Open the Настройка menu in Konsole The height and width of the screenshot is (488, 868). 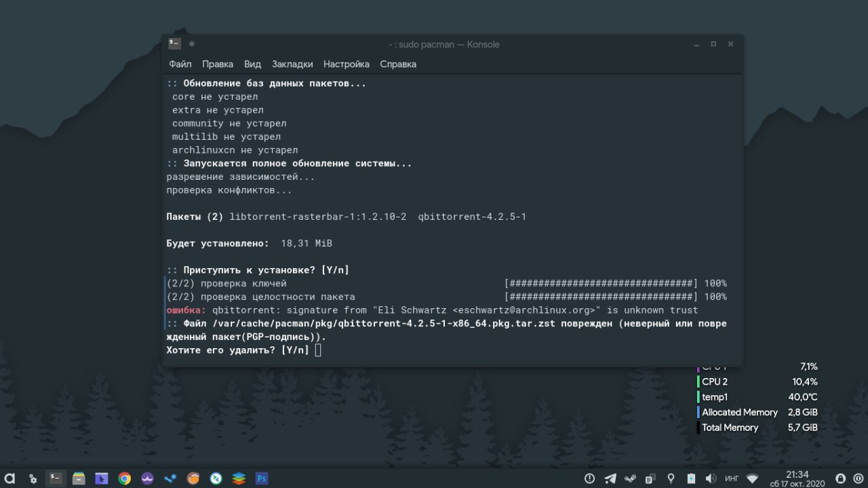[x=347, y=64]
